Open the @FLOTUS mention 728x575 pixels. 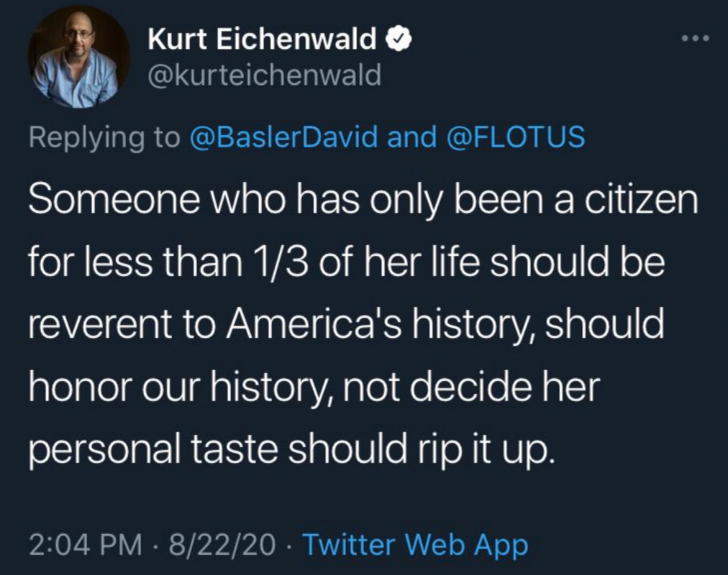pyautogui.click(x=516, y=137)
